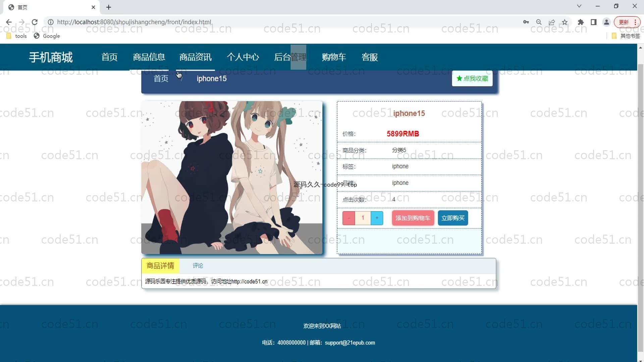The width and height of the screenshot is (644, 362).
Task: Click the support@21epub.com footer email
Action: tap(350, 343)
